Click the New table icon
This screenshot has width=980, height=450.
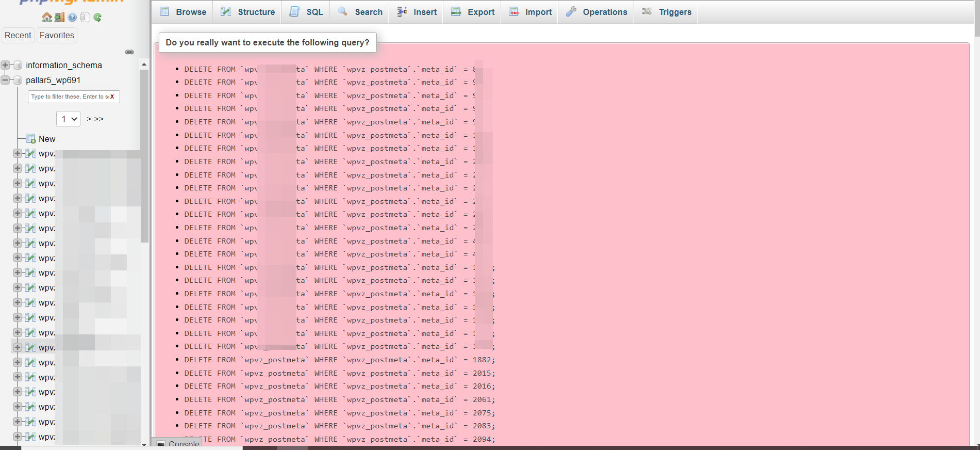[30, 139]
